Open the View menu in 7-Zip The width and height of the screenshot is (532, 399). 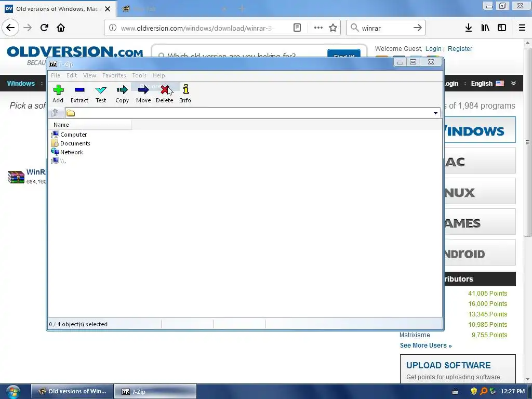click(89, 75)
